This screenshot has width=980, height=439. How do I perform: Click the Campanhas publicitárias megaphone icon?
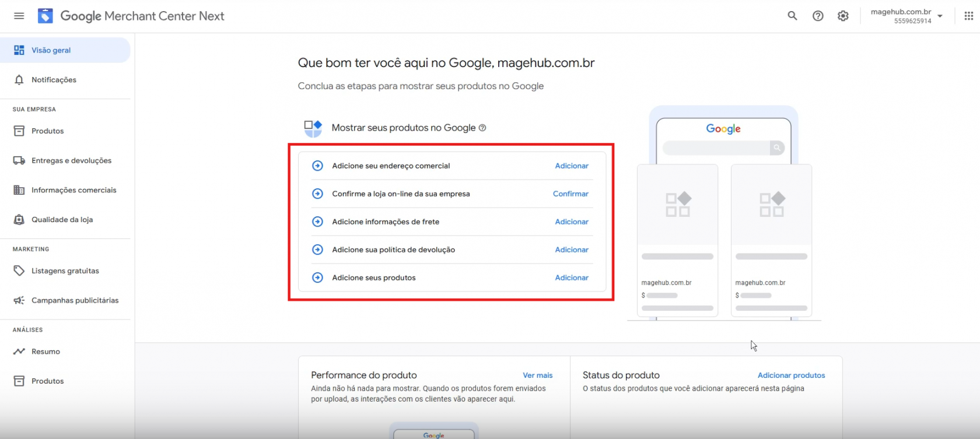[x=19, y=300]
